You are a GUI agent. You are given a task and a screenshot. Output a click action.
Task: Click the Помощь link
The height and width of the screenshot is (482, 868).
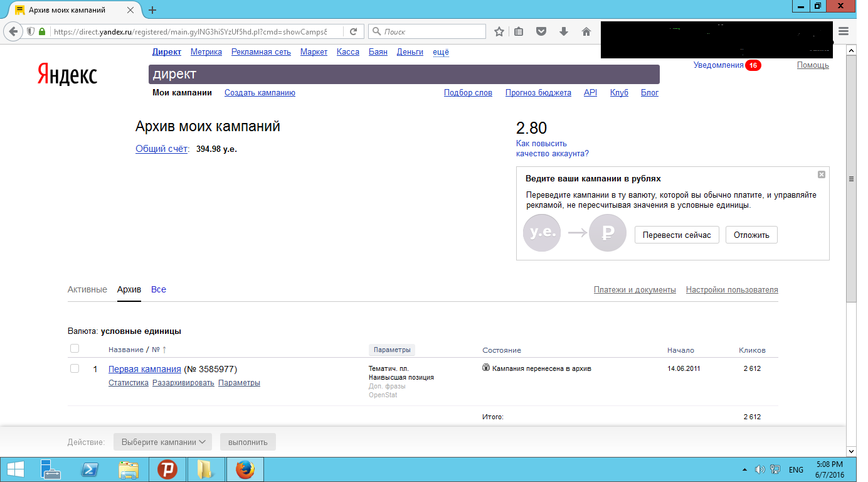point(813,65)
